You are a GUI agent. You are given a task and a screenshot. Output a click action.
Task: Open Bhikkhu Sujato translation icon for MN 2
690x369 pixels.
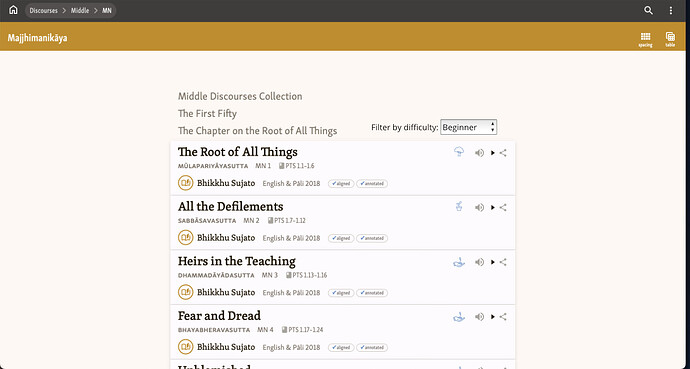186,237
